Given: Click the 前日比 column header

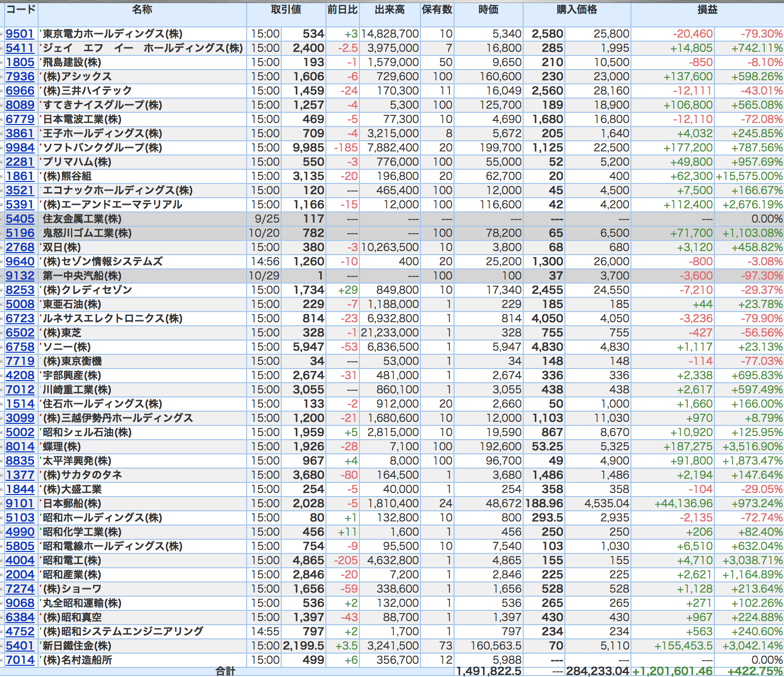Looking at the screenshot, I should pos(342,10).
